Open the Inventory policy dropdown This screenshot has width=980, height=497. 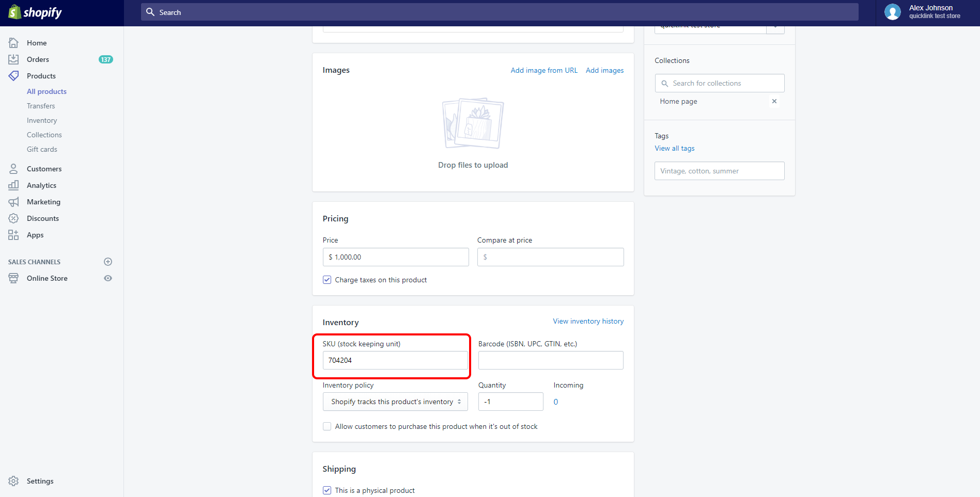[x=395, y=402]
